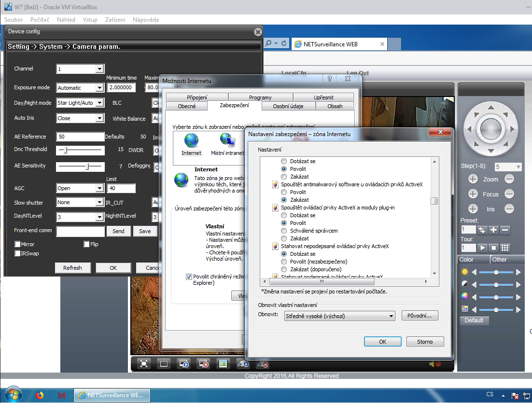Open the Auto Iris dropdown
The height and width of the screenshot is (403, 532).
click(x=99, y=118)
